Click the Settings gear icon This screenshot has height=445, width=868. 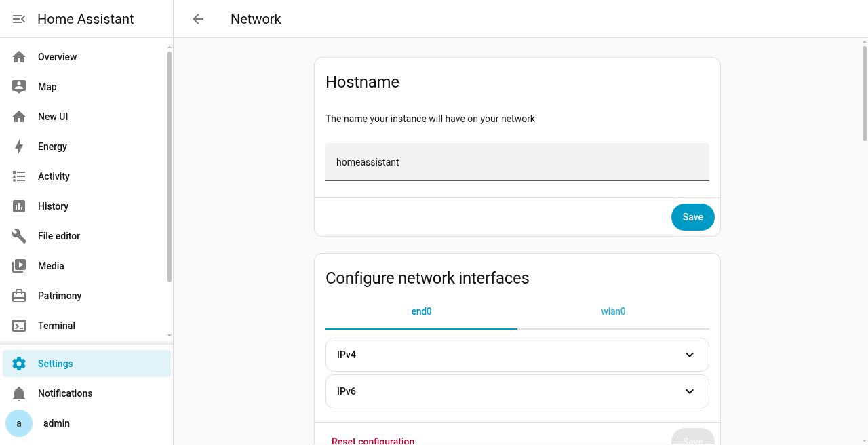[19, 364]
